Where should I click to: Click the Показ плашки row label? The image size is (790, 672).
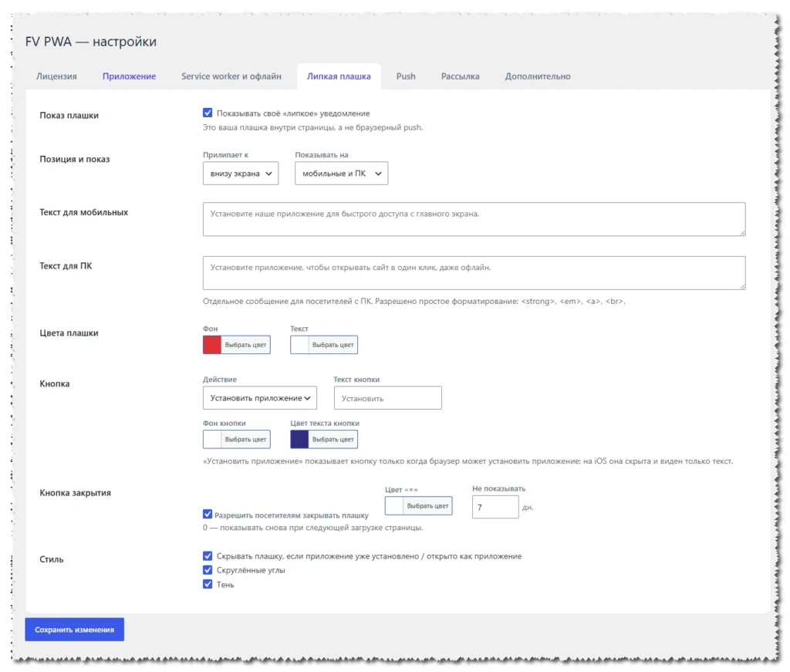[69, 116]
